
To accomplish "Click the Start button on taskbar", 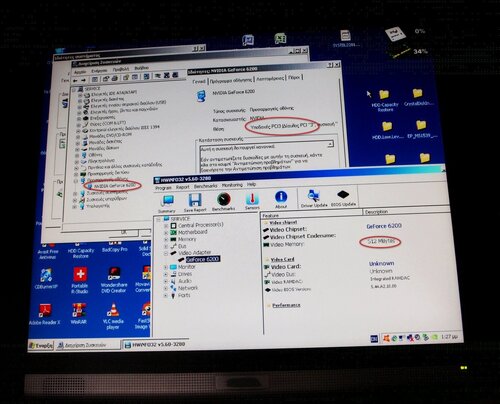I will [41, 345].
